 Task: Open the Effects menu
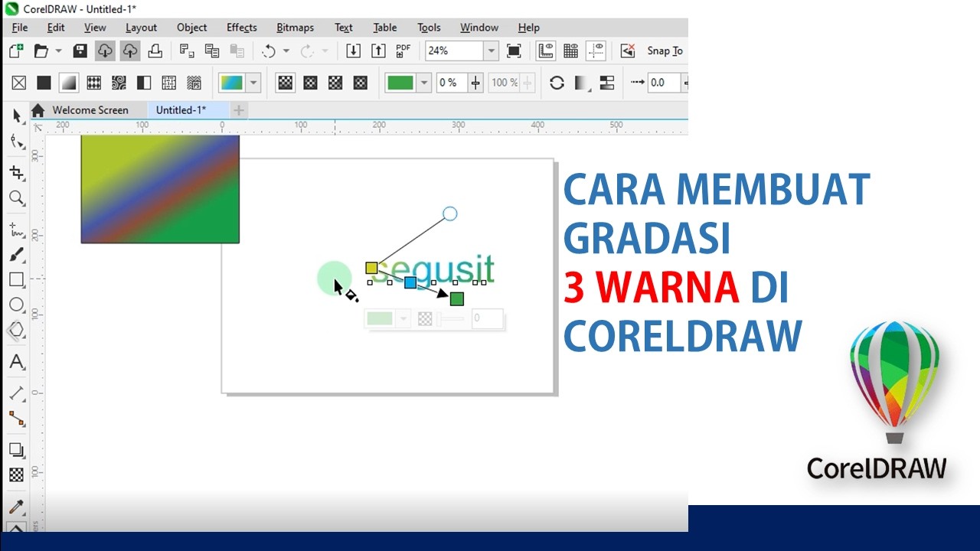[242, 28]
